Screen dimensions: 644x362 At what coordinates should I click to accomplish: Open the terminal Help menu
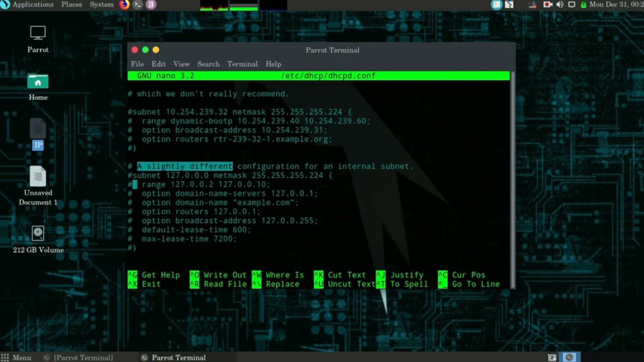click(273, 64)
